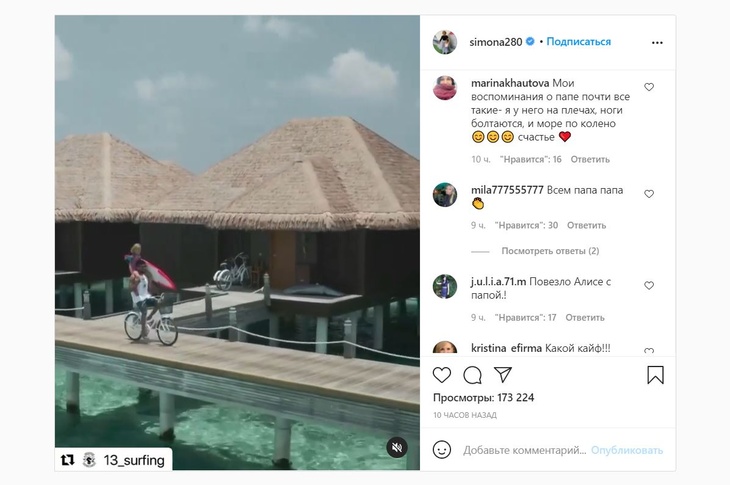The image size is (730, 485).
Task: Open j.u.l.i.a.71.m's profile avatar
Action: [x=445, y=286]
